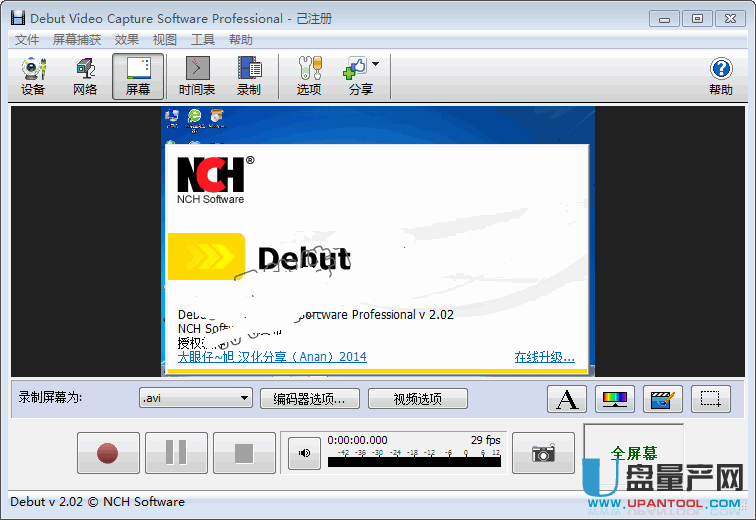Screen dimensions: 756x520
Task: Select the 网络 network camera source
Action: 85,76
